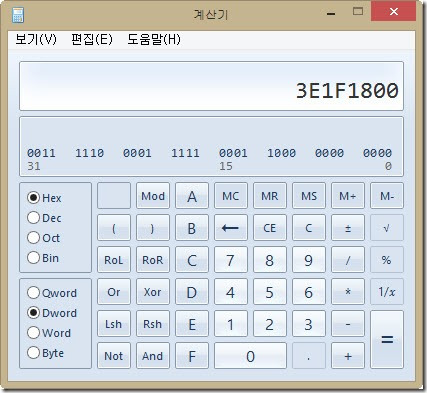Click the square root button

pos(387,228)
